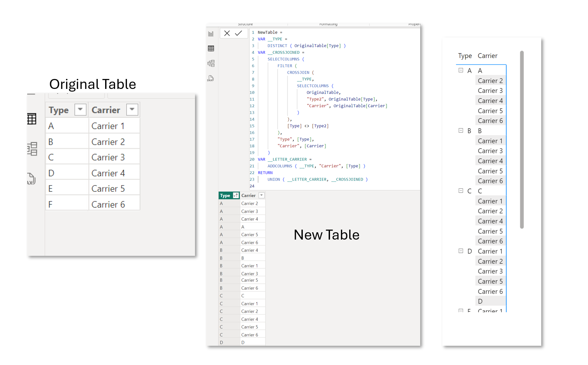The height and width of the screenshot is (365, 588).
Task: Click ADDCOLUMNS line in DAX editor
Action: click(x=316, y=166)
